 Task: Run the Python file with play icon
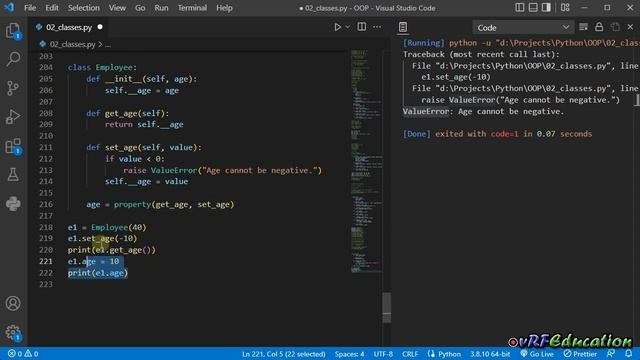(337, 27)
